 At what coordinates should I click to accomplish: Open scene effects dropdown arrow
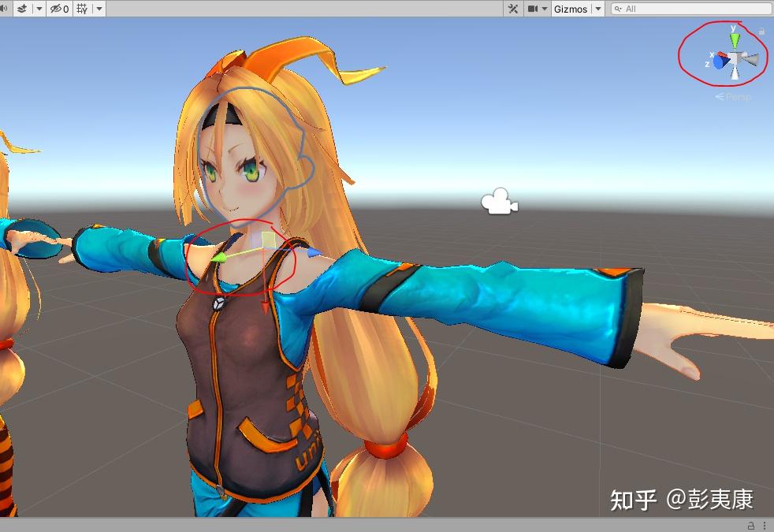click(39, 9)
